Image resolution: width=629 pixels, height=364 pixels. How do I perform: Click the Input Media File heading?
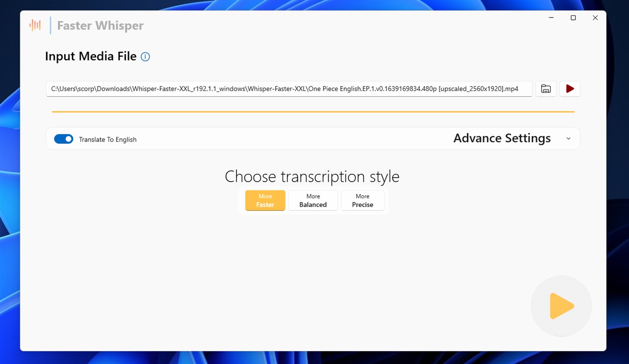point(91,56)
